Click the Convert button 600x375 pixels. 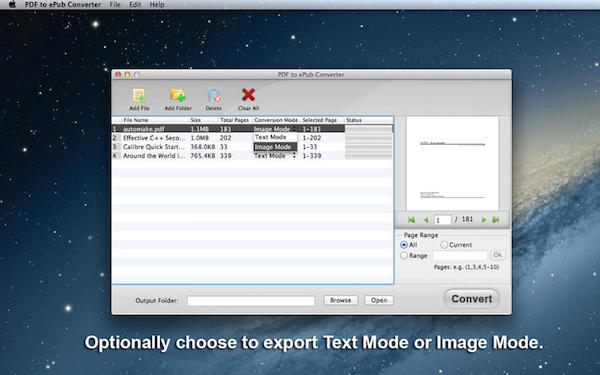coord(472,299)
